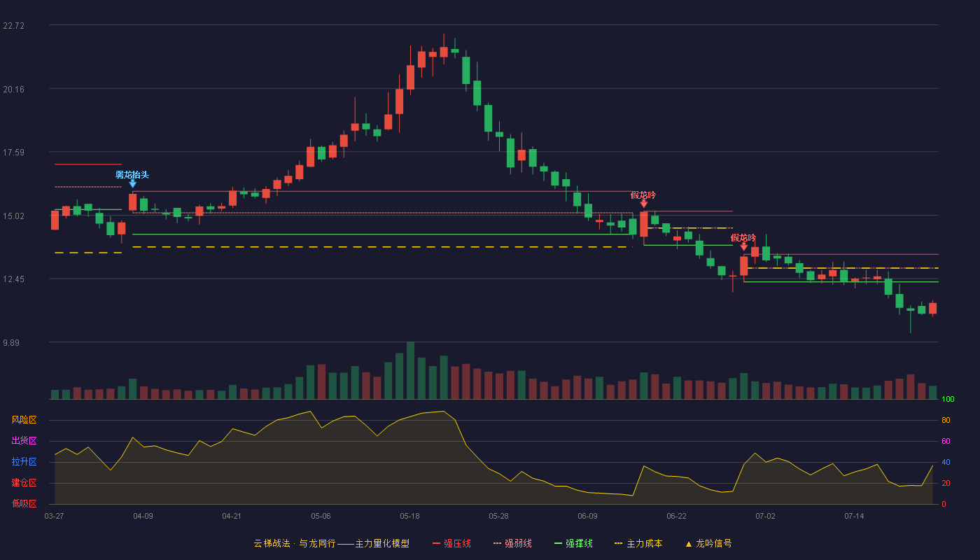Click the 建仓区 zone label
This screenshot has width=980, height=560.
24,483
